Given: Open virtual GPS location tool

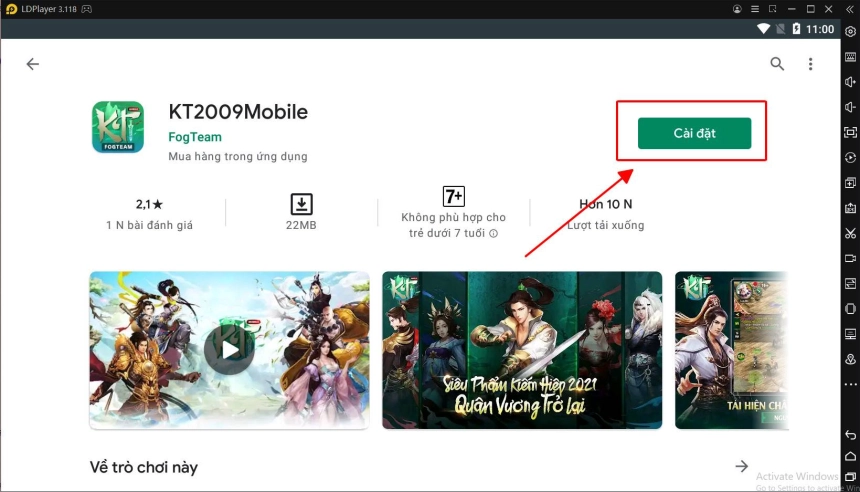Looking at the screenshot, I should pos(851,359).
